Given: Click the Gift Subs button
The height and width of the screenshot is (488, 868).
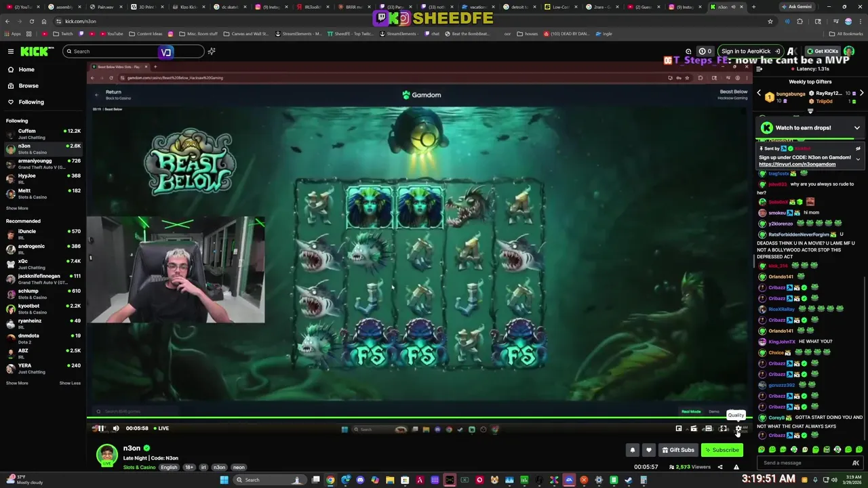Looking at the screenshot, I should tap(678, 450).
